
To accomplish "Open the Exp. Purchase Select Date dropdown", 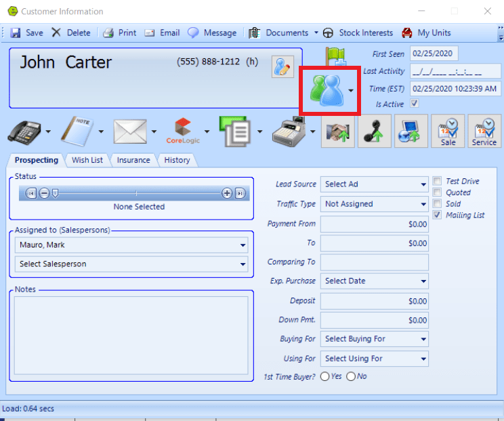I will pos(375,281).
